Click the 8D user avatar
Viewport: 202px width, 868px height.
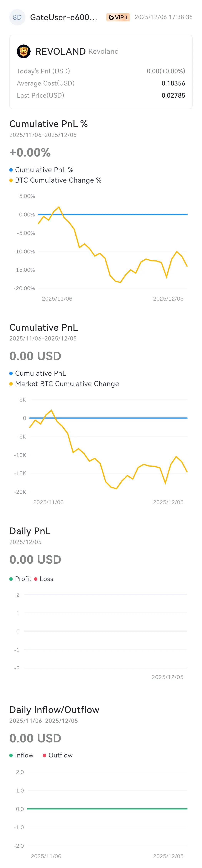coord(17,17)
